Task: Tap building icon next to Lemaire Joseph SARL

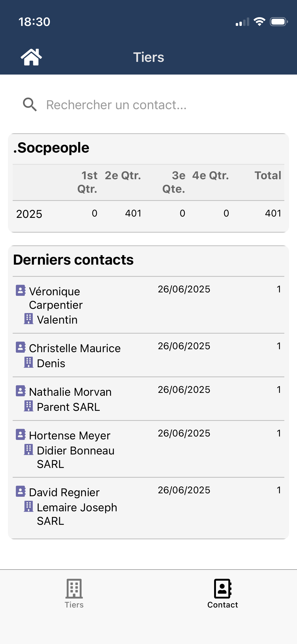Action: [29, 507]
